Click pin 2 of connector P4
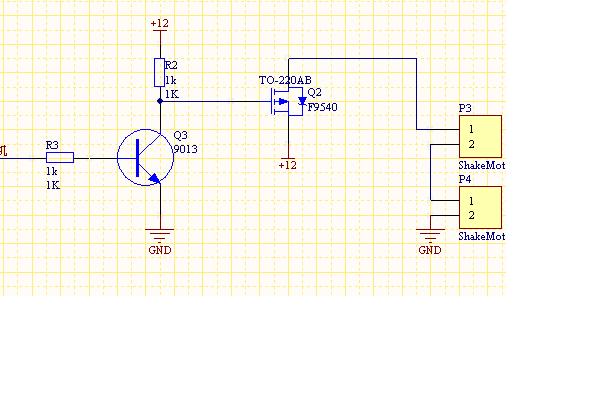 [x=471, y=215]
